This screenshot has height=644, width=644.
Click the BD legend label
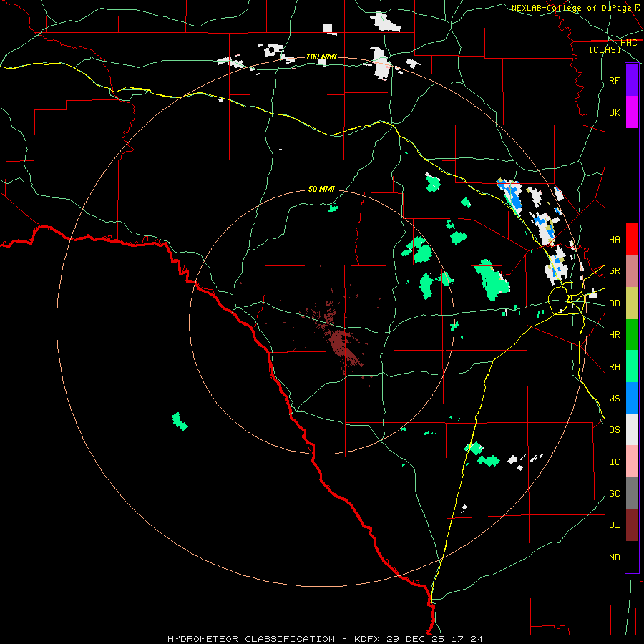coord(615,303)
